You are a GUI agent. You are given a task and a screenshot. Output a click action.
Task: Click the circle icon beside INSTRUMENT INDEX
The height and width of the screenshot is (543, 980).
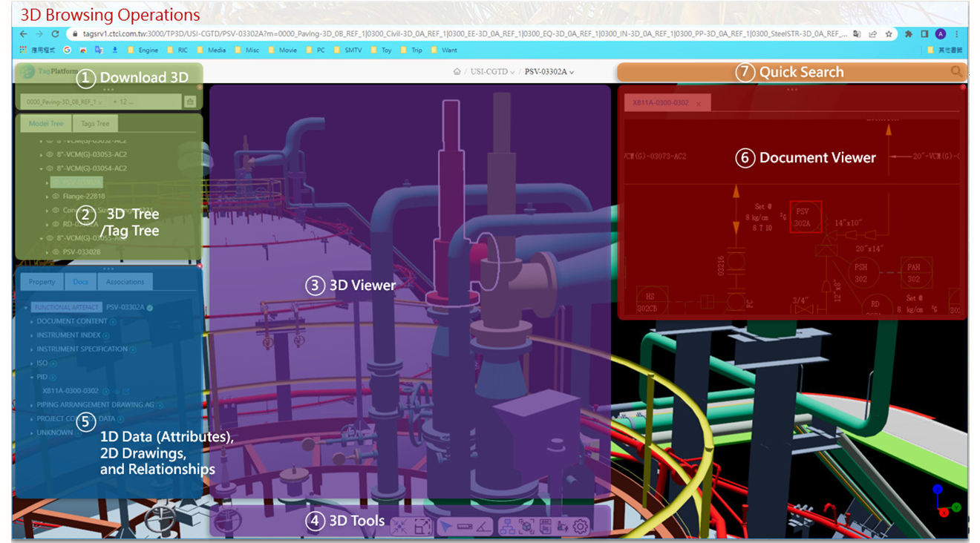coord(106,336)
